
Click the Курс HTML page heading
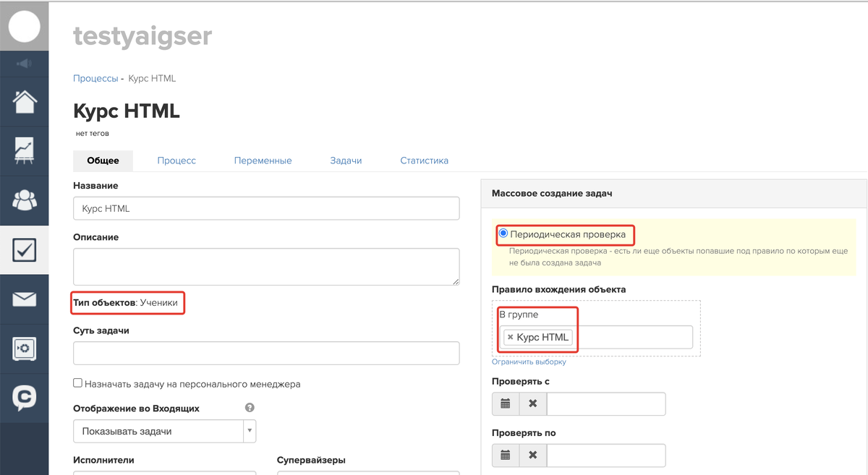coord(127,111)
